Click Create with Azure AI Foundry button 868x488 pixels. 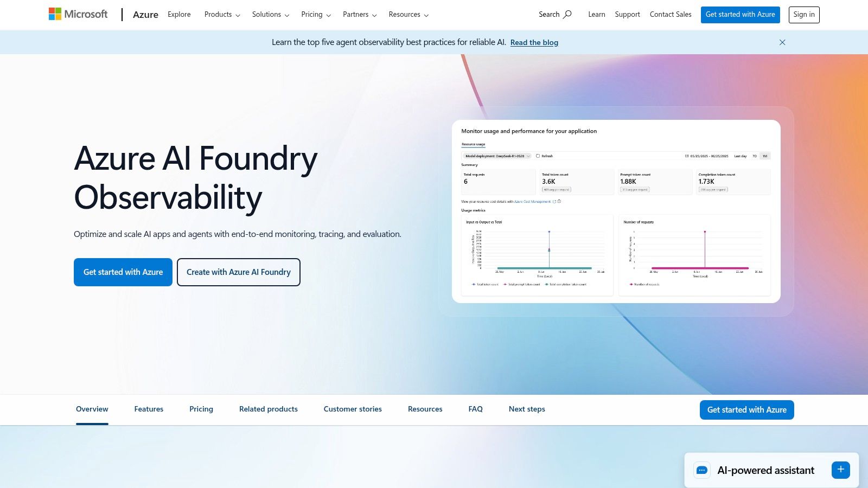click(x=239, y=272)
